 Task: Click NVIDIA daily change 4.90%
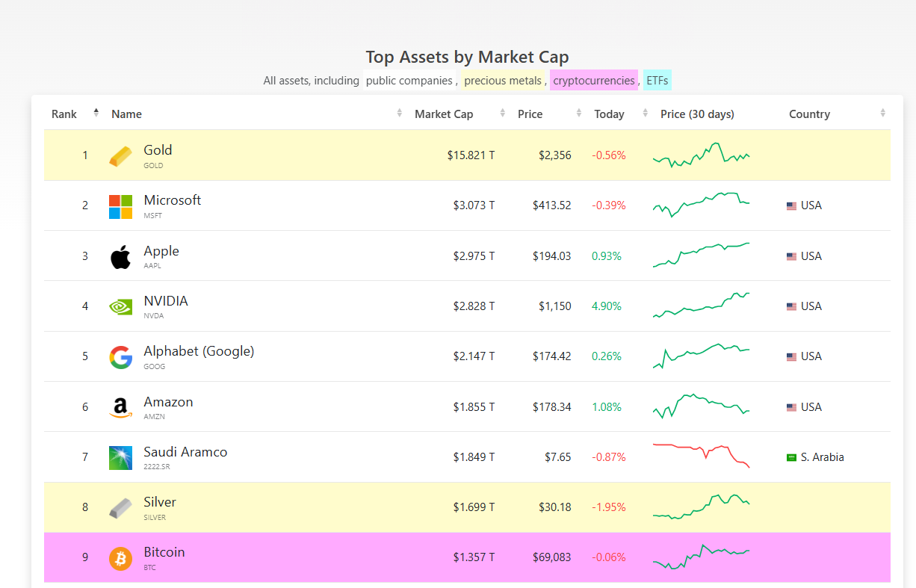[x=607, y=306]
